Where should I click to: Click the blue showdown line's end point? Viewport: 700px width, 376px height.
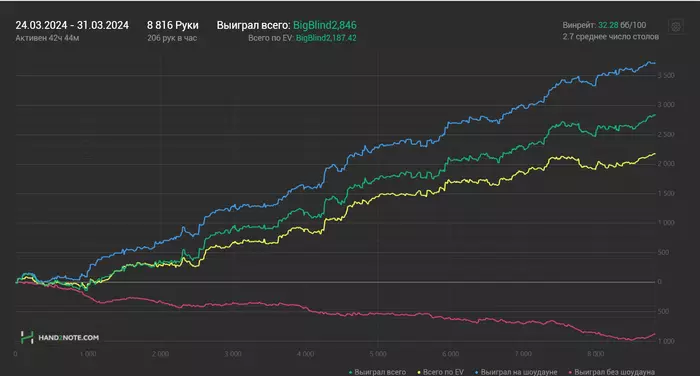tap(655, 63)
